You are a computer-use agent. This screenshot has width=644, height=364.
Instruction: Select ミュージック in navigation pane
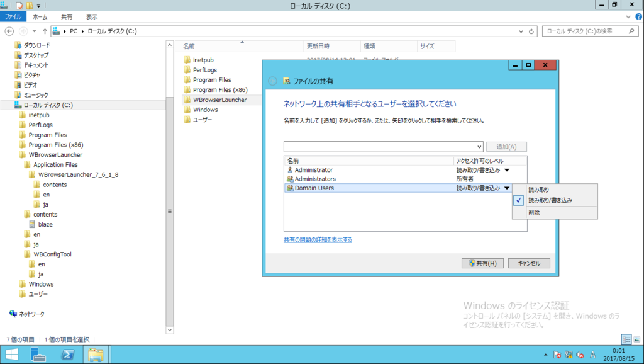pos(36,95)
